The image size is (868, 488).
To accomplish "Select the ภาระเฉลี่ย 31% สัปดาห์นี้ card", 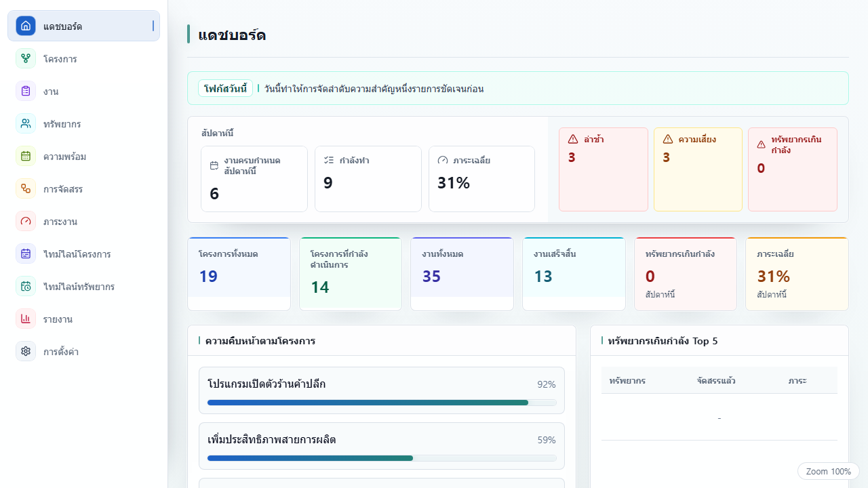I will 797,274.
